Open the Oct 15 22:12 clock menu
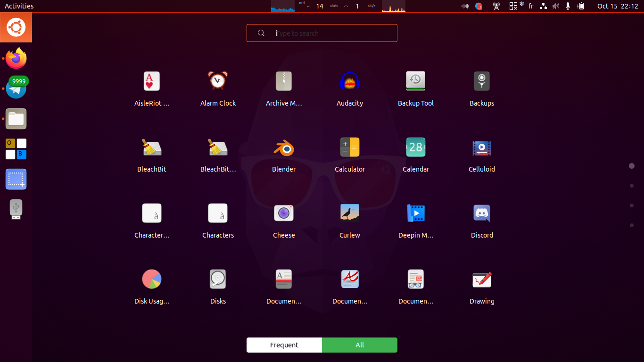 point(618,6)
